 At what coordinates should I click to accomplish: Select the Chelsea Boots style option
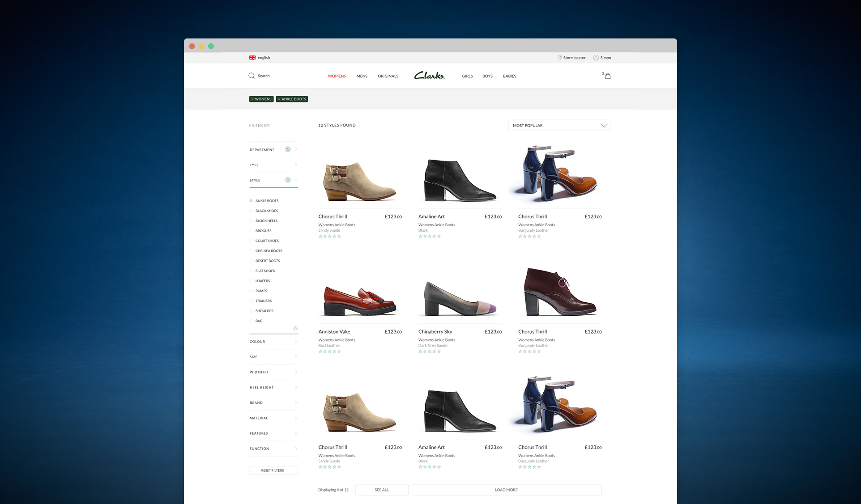(251, 251)
